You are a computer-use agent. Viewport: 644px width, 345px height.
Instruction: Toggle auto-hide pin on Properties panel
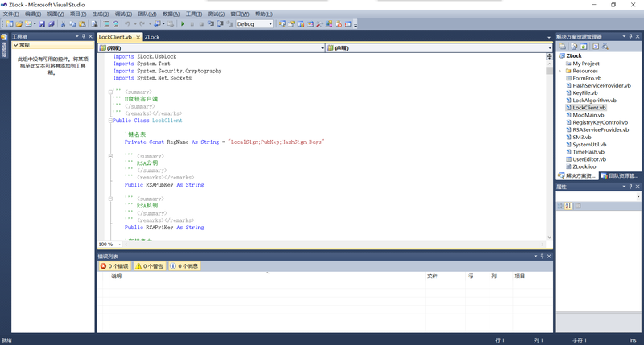coord(631,187)
